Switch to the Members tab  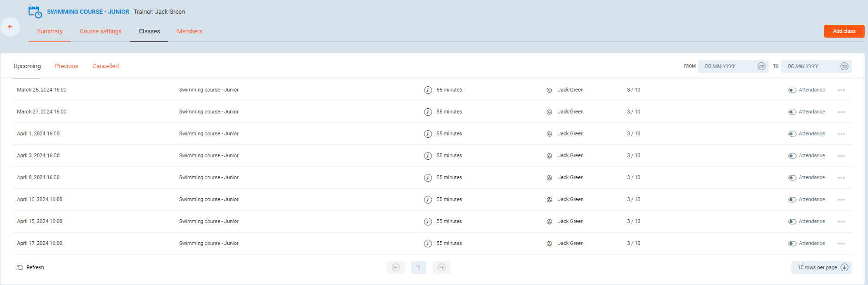(x=190, y=31)
